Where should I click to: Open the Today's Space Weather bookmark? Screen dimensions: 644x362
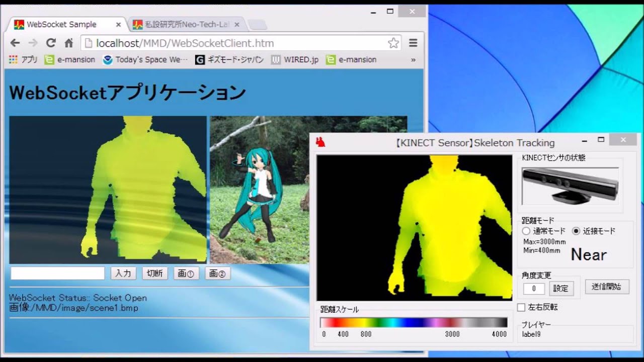point(145,59)
